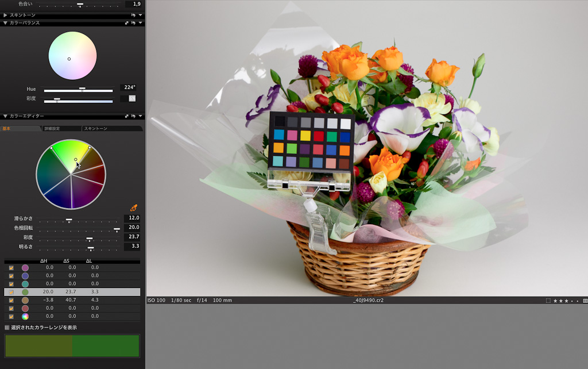The width and height of the screenshot is (588, 369).
Task: Collapse the カラーバランス panel
Action: click(x=5, y=23)
